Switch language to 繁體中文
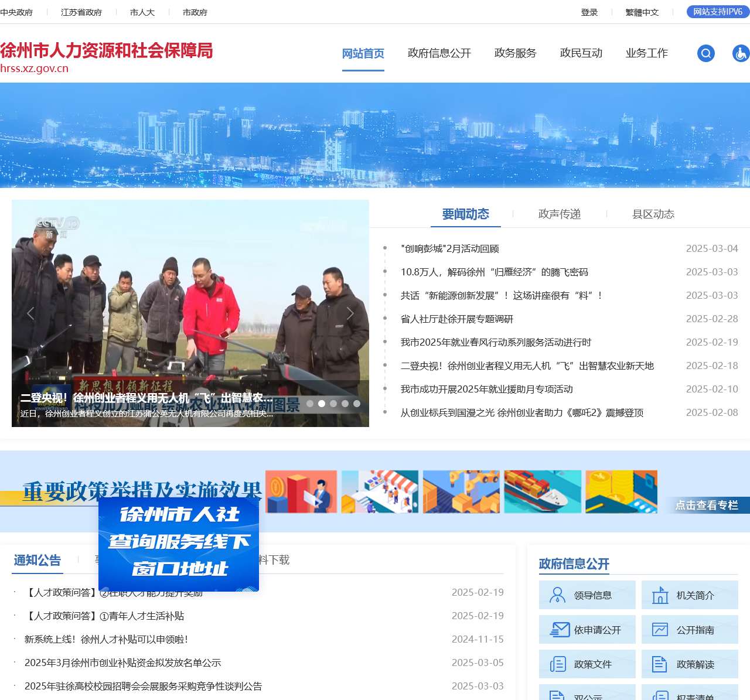The height and width of the screenshot is (700, 750). tap(642, 12)
